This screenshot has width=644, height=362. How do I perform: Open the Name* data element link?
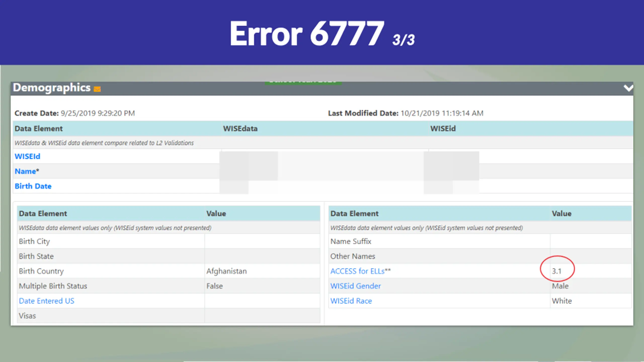coord(27,171)
